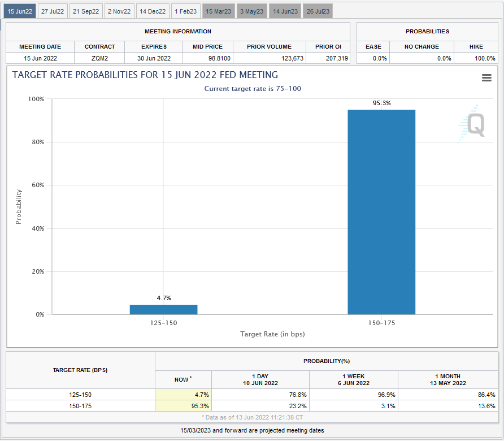Click the 4.7% bar data label
This screenshot has width=504, height=441.
164,298
